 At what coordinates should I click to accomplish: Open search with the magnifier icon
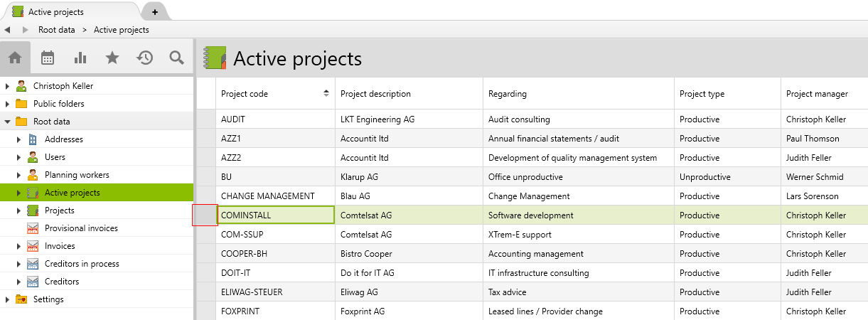click(x=177, y=58)
